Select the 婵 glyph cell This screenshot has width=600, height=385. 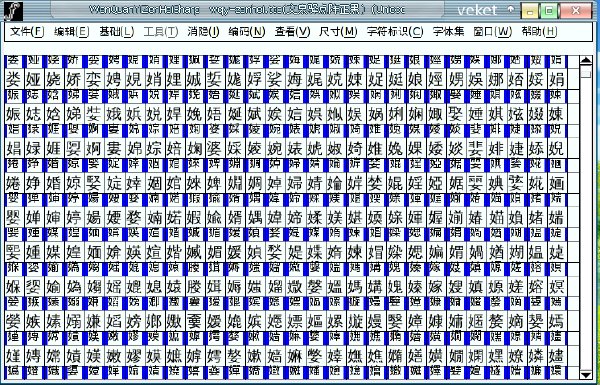coord(33,218)
